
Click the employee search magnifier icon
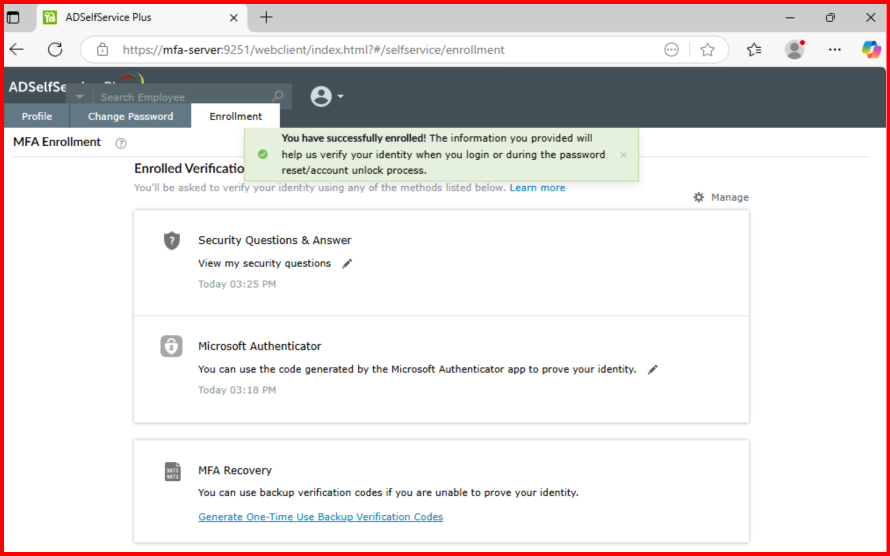tap(278, 97)
